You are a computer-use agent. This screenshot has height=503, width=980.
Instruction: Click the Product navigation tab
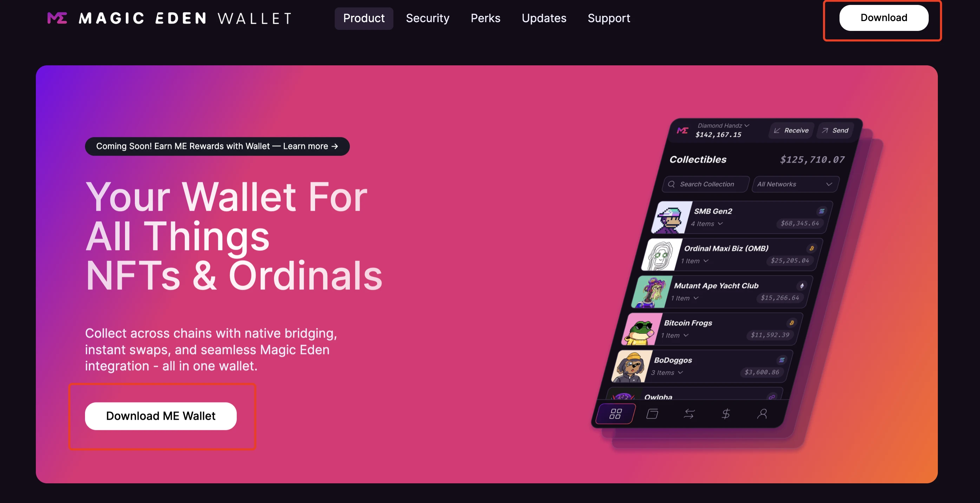pos(363,18)
